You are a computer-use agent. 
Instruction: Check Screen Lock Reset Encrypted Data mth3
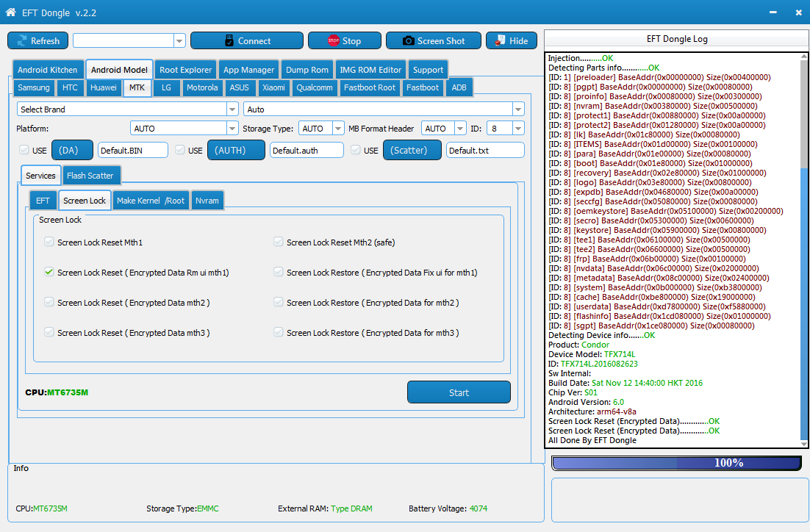(49, 332)
